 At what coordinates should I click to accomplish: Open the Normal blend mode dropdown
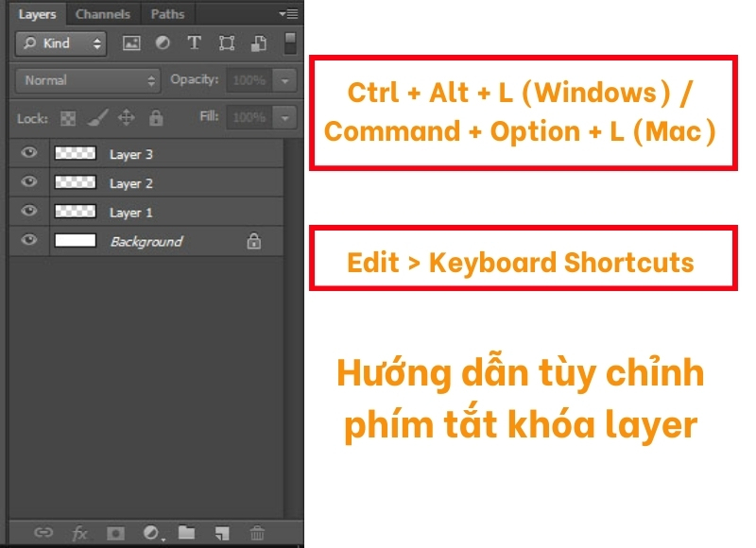(x=88, y=80)
